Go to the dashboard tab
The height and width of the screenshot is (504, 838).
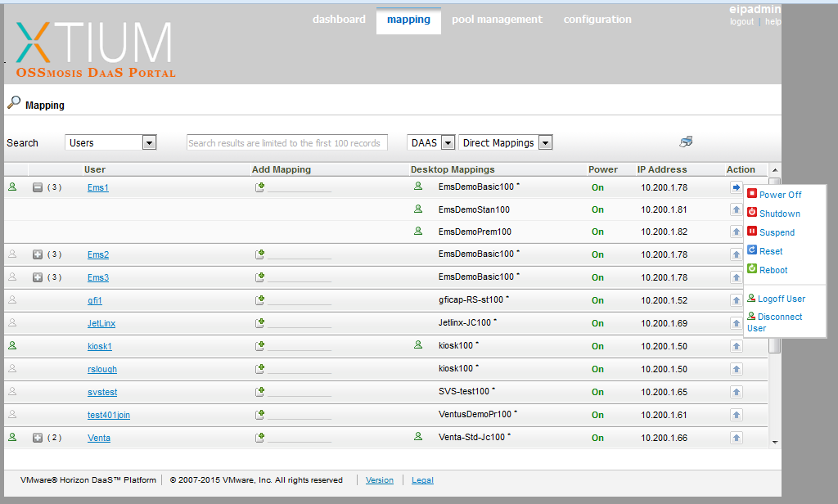point(339,20)
